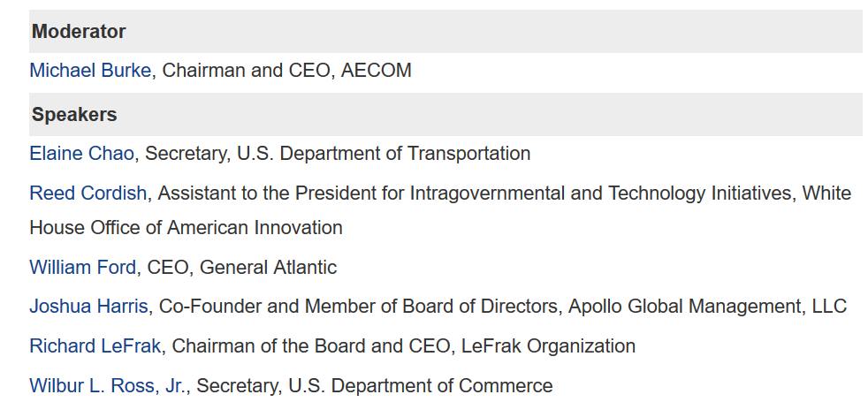Viewport: 868px width, 402px height.
Task: Click 'Secretary, U.S. Department of Commerce' text
Action: point(374,385)
